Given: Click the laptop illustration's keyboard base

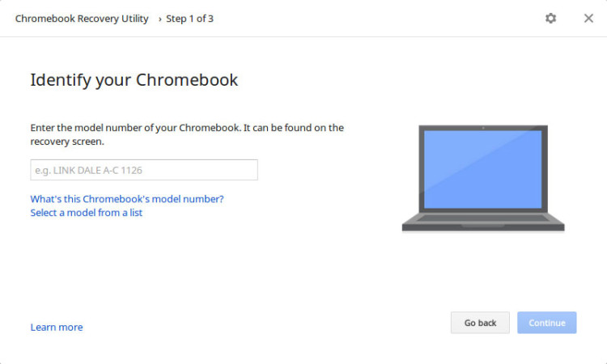Looking at the screenshot, I should tap(483, 218).
